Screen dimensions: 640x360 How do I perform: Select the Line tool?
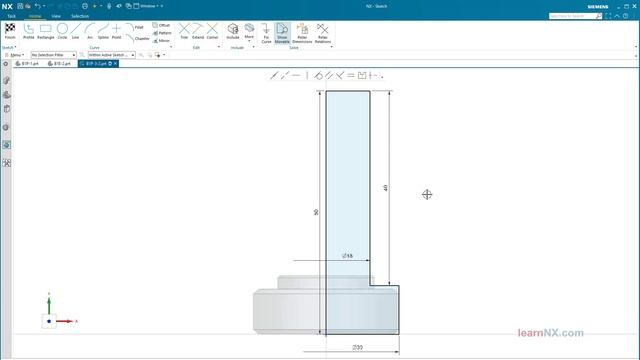pos(76,31)
